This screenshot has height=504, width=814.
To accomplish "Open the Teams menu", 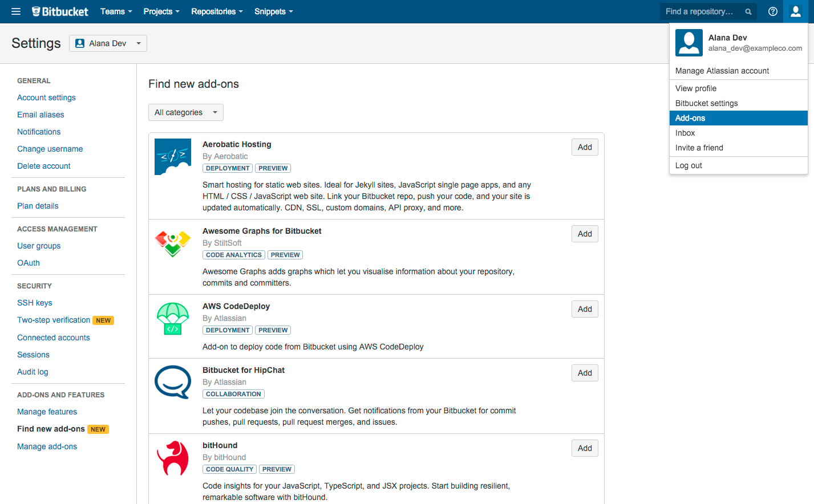I will [x=116, y=11].
